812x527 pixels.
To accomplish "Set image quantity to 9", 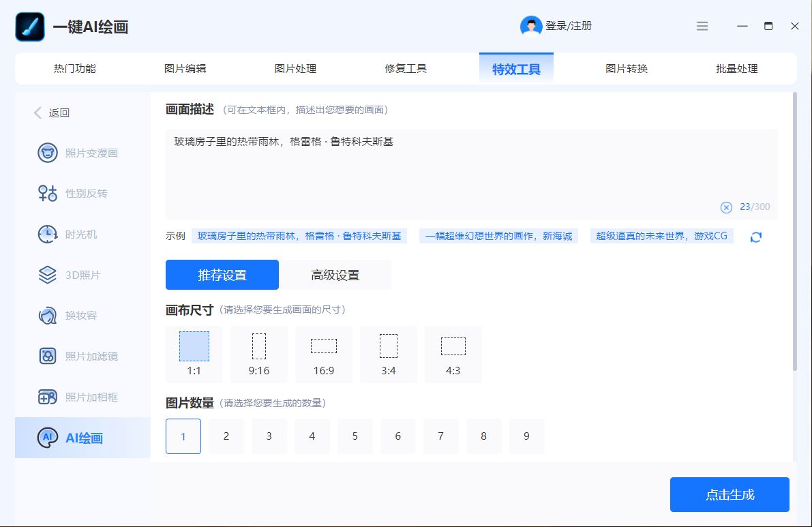I will pyautogui.click(x=526, y=436).
